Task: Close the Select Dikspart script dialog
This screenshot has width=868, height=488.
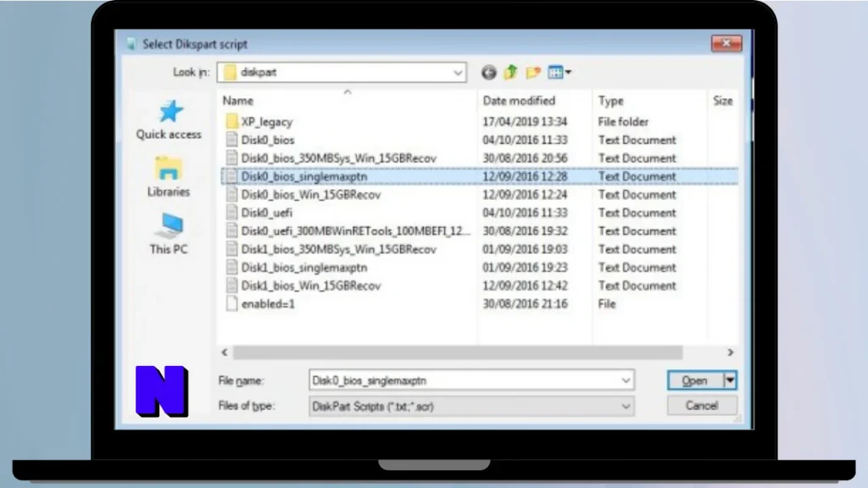Action: tap(726, 43)
